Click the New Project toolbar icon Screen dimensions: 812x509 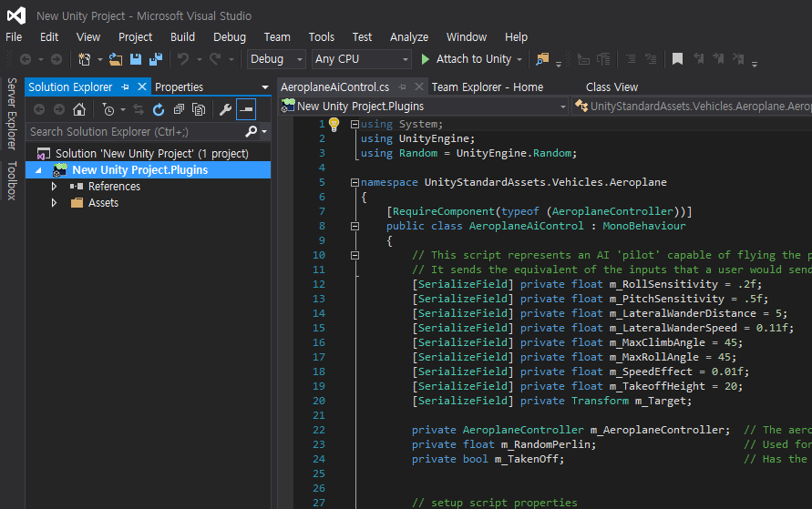tap(85, 59)
